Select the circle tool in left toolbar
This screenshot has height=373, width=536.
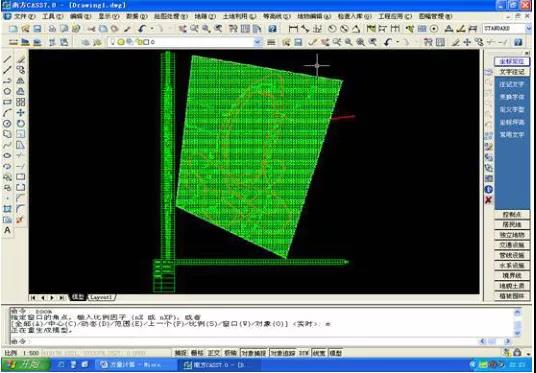[7, 91]
